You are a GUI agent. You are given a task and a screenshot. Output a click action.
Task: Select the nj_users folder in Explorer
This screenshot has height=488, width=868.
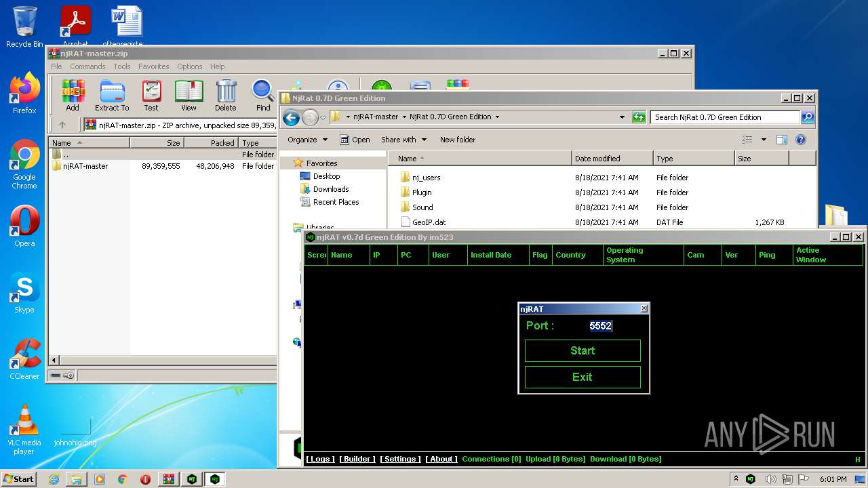[427, 178]
